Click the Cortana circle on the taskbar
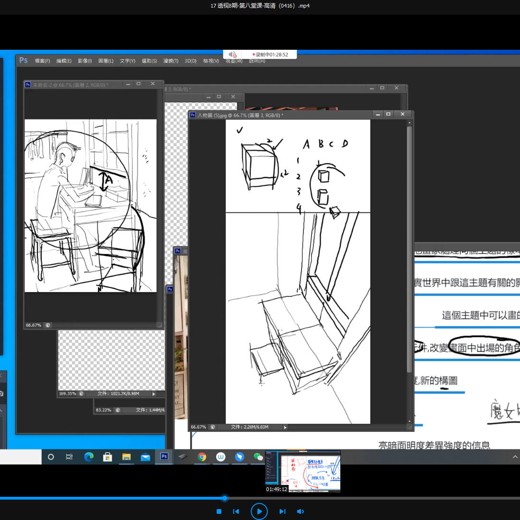Viewport: 520px width, 520px height. click(x=51, y=457)
